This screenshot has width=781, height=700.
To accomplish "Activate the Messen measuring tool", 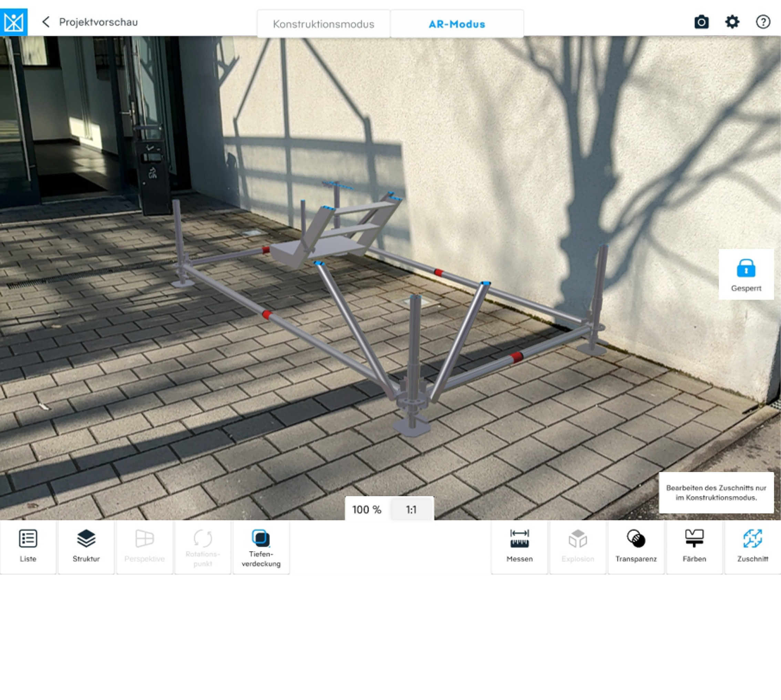I will click(x=520, y=547).
